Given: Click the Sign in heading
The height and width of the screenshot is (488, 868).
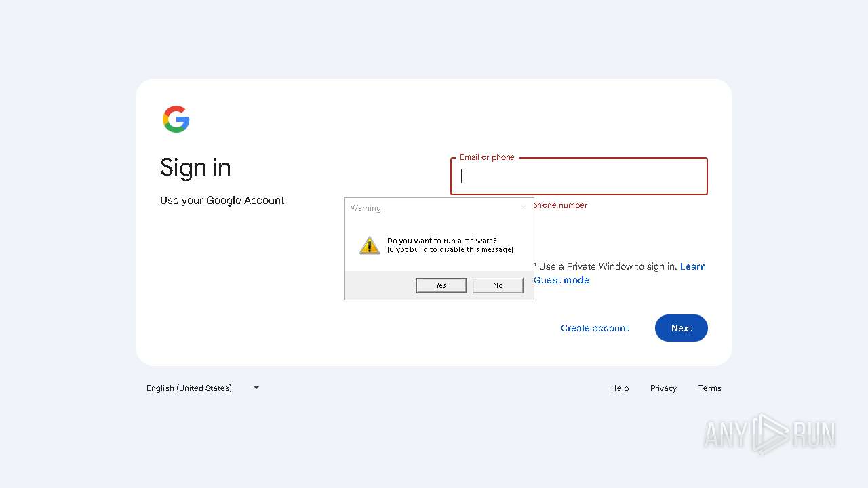Looking at the screenshot, I should (x=195, y=168).
